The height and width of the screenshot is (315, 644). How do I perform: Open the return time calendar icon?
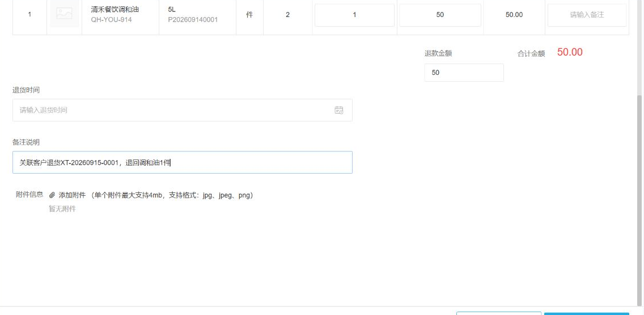(339, 110)
